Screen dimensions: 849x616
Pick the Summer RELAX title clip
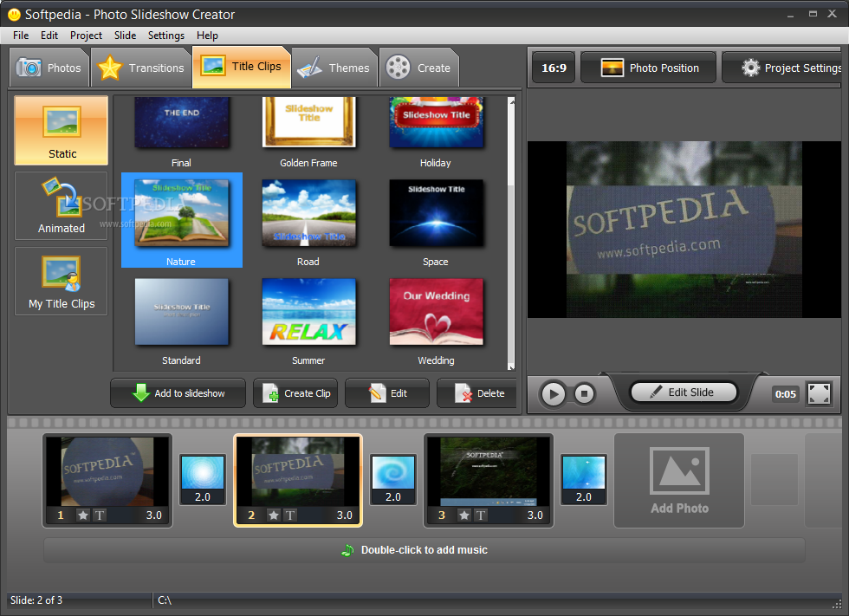(308, 312)
